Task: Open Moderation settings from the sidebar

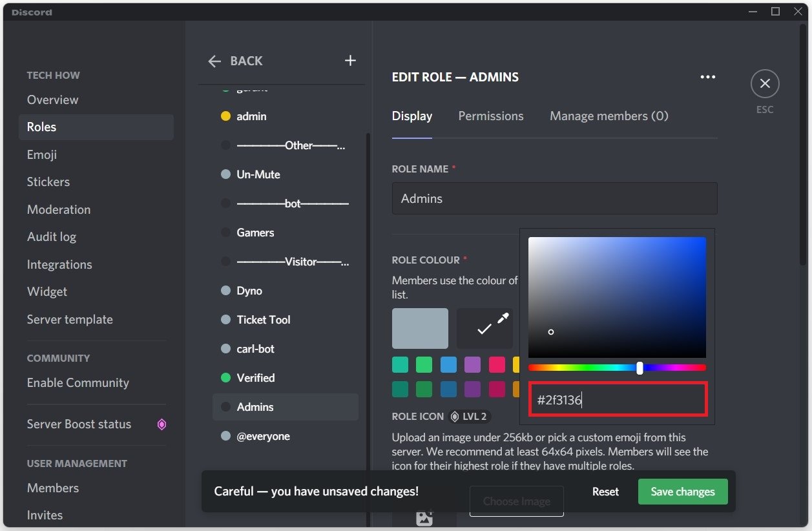Action: pyautogui.click(x=59, y=209)
